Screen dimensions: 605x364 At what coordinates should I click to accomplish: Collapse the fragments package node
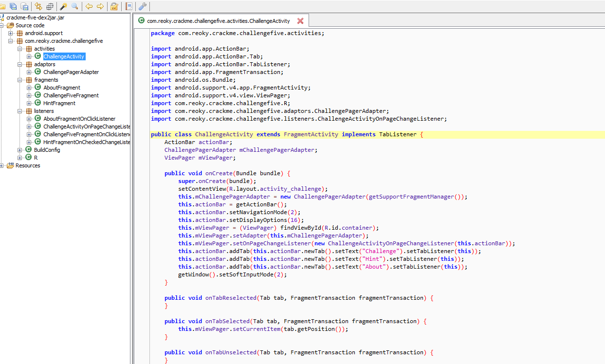pos(20,80)
